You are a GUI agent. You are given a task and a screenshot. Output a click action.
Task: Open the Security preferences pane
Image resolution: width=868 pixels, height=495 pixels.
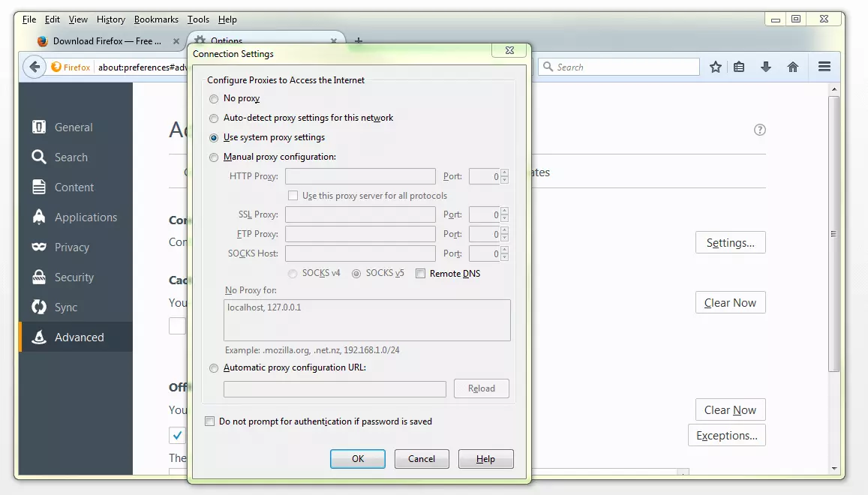(x=76, y=277)
